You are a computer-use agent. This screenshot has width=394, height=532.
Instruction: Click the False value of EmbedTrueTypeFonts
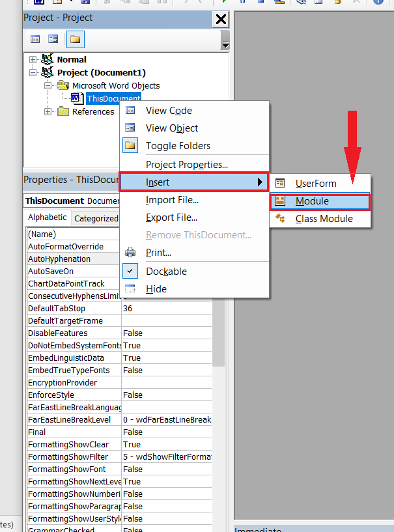pos(166,370)
